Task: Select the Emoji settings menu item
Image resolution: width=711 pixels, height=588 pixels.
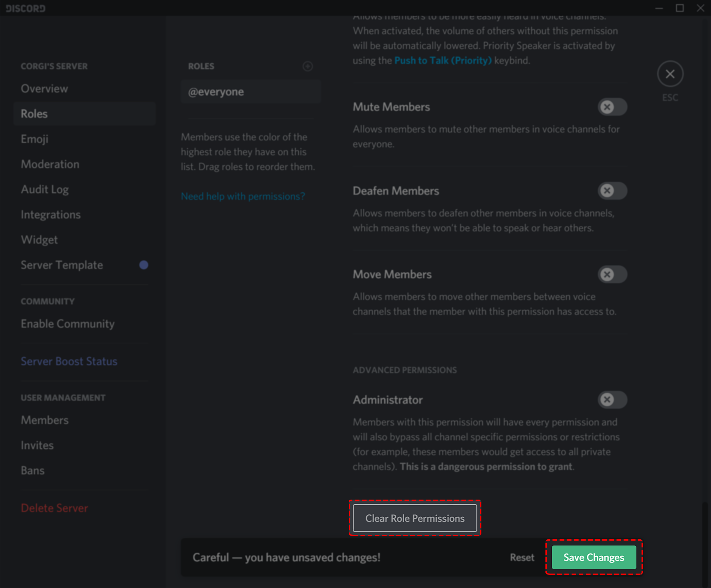Action: click(34, 139)
